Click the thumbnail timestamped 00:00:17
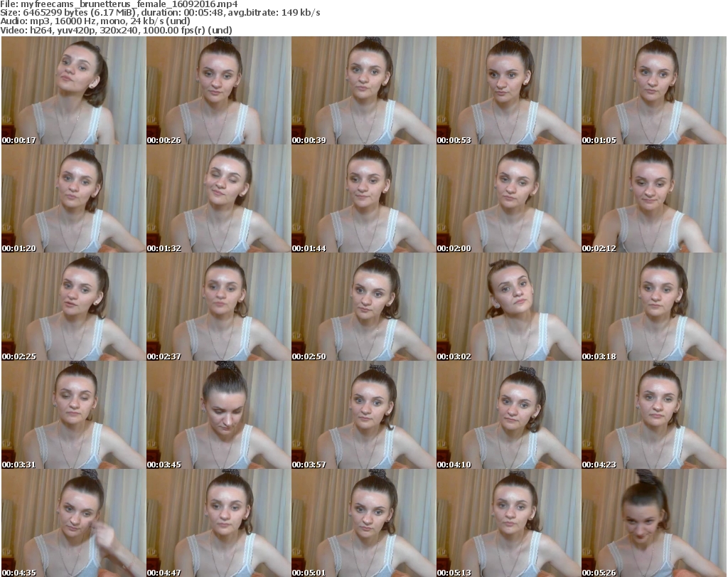 coord(73,90)
